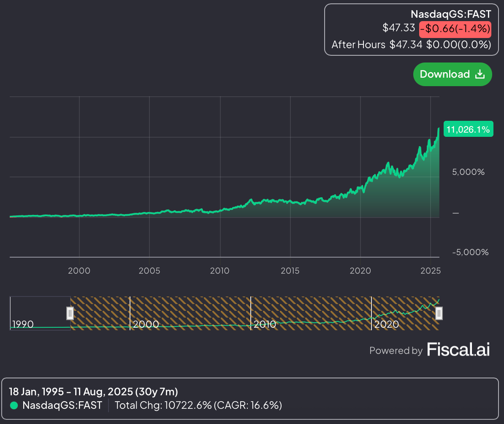Viewport: 504px width, 424px height.
Task: Click the 2010 marker in the range navigator
Action: point(265,324)
